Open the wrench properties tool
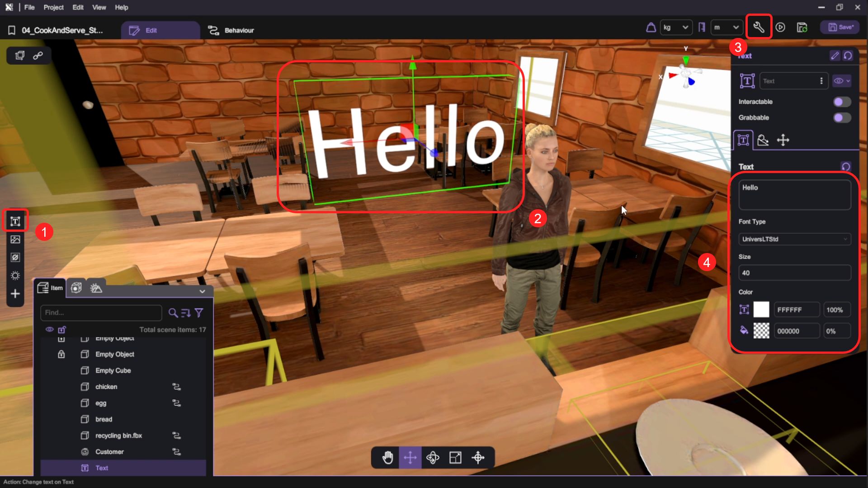The width and height of the screenshot is (868, 488). (x=759, y=27)
